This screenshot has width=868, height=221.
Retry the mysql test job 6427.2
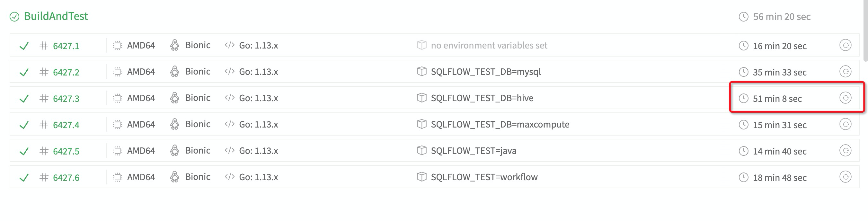click(846, 71)
